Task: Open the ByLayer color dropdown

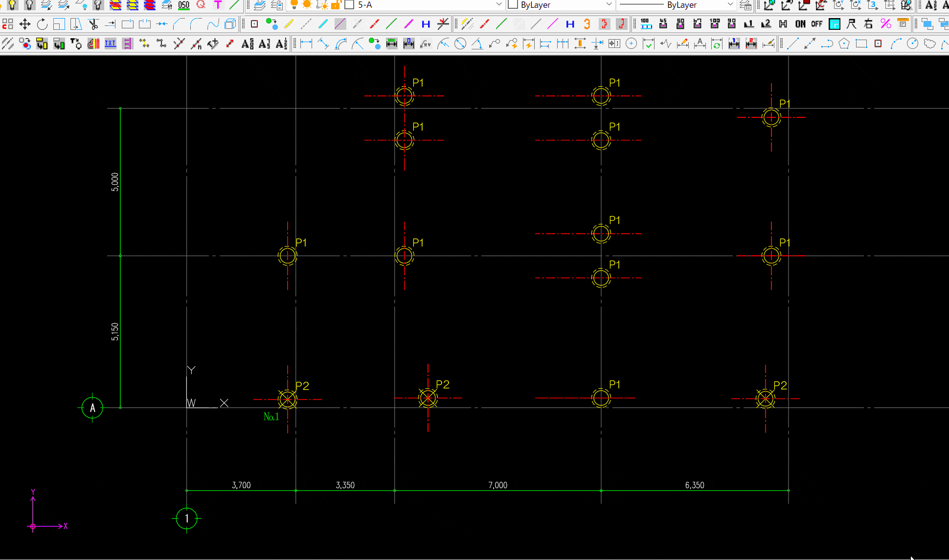Action: click(x=609, y=5)
